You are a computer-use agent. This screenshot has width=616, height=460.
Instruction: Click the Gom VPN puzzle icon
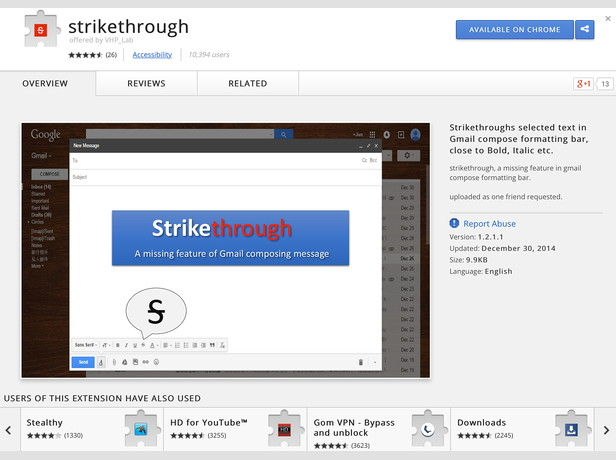tap(428, 429)
